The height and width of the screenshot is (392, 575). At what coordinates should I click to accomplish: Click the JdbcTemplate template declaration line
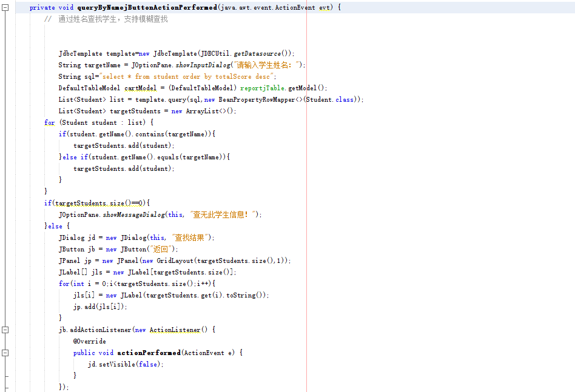point(177,53)
